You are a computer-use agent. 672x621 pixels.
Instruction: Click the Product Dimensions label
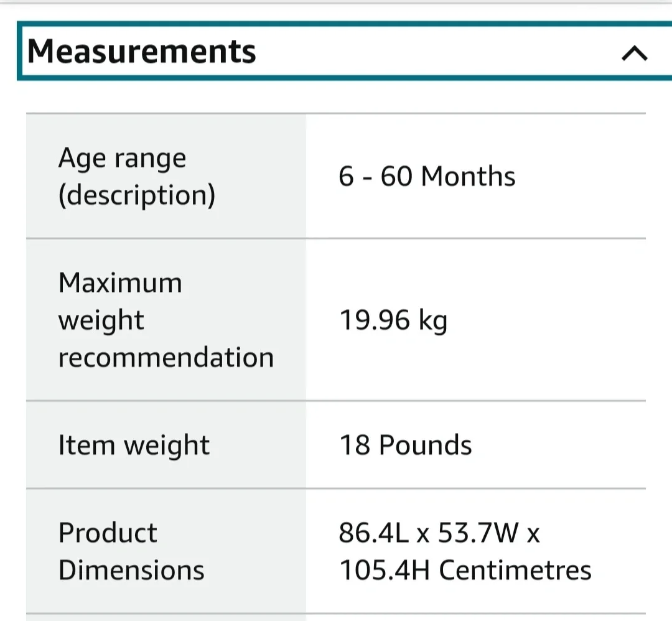131,551
